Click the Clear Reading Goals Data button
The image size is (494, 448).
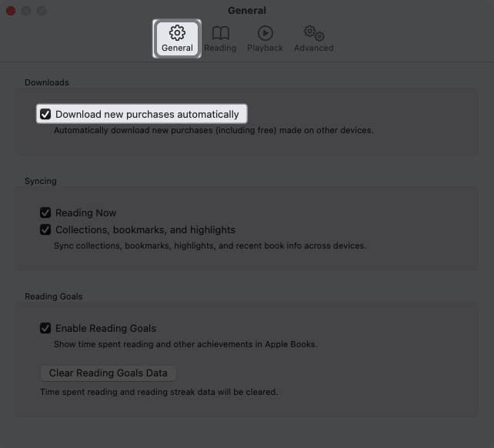pos(108,373)
